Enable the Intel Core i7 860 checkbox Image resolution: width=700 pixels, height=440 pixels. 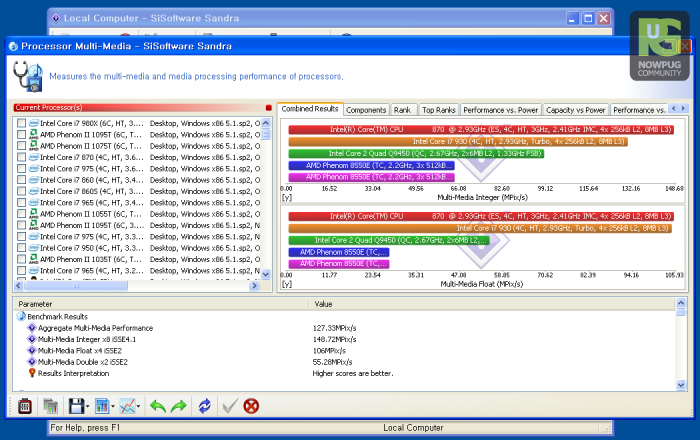tap(21, 180)
